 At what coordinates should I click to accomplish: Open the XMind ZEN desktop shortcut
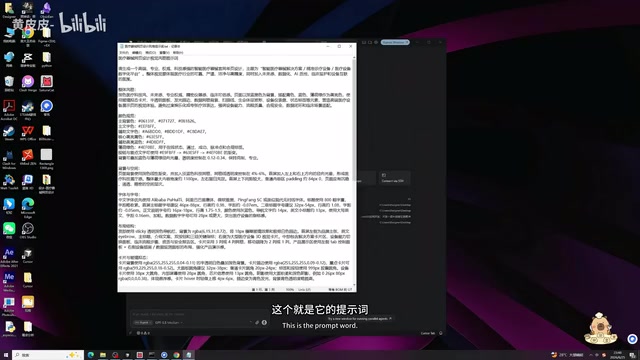pos(28,157)
